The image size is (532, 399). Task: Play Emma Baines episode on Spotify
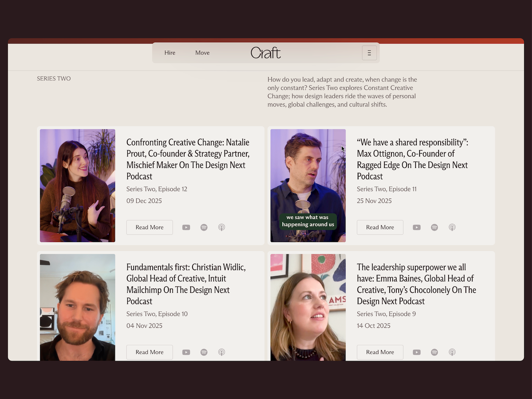tap(434, 352)
